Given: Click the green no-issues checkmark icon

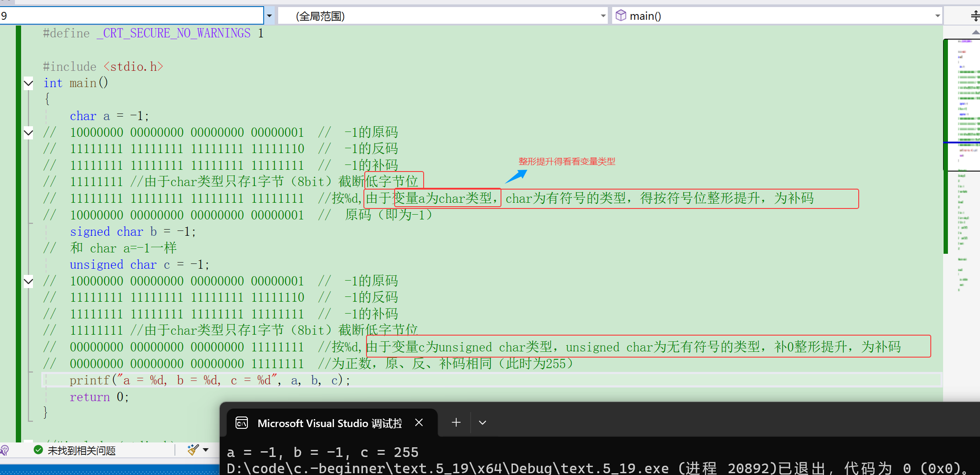Looking at the screenshot, I should point(38,450).
